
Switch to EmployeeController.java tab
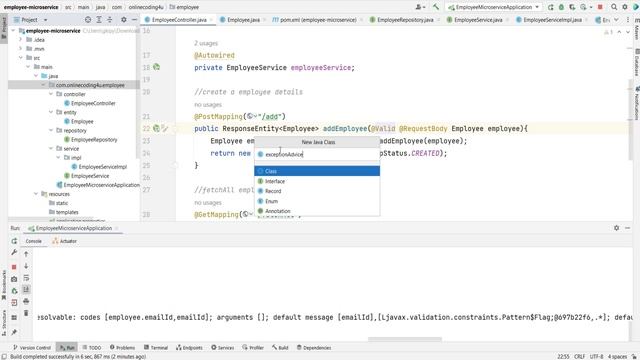pyautogui.click(x=179, y=20)
